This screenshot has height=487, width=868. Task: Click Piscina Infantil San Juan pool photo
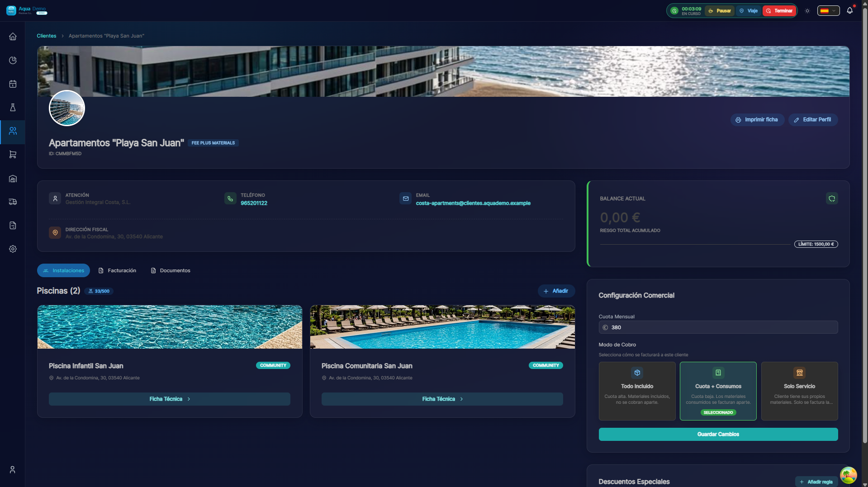pyautogui.click(x=170, y=327)
